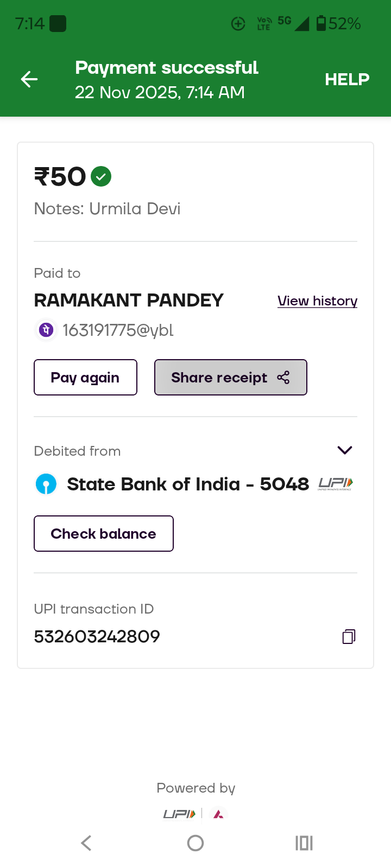Image resolution: width=391 pixels, height=868 pixels.
Task: Copy the UPI transaction ID
Action: tap(349, 636)
